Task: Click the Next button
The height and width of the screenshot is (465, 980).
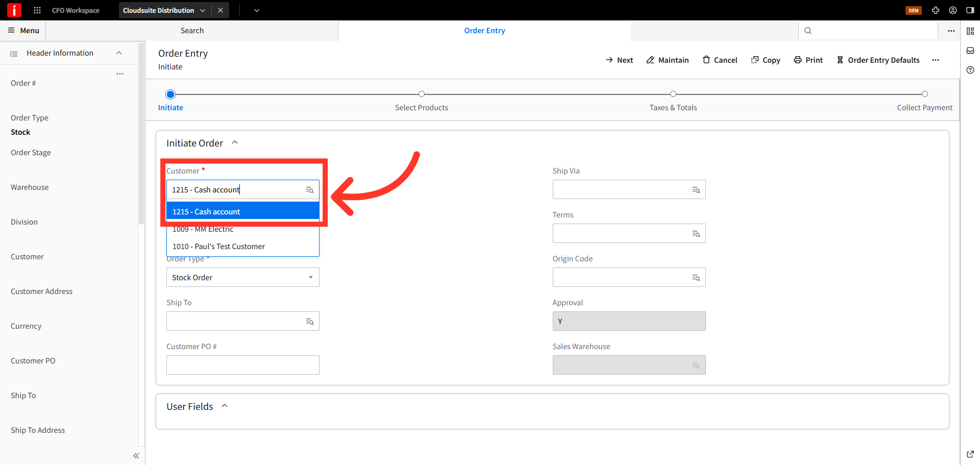Action: tap(619, 60)
